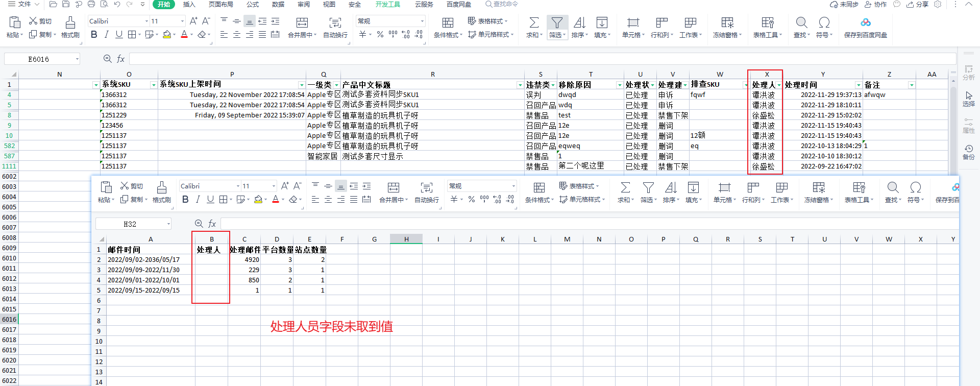Open the 符号 symbol tool in main ribbon
The image size is (980, 386).
824,27
